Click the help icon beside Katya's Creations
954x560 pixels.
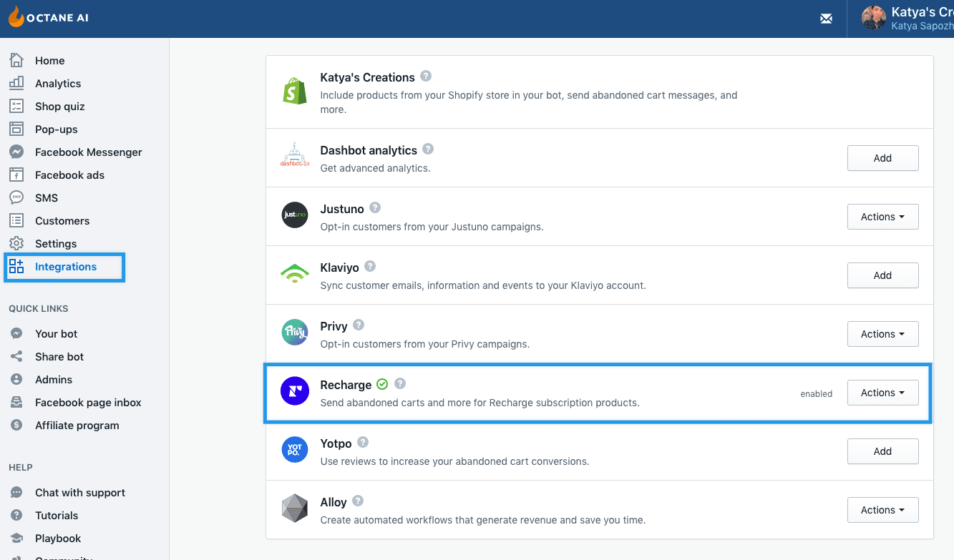pyautogui.click(x=426, y=76)
